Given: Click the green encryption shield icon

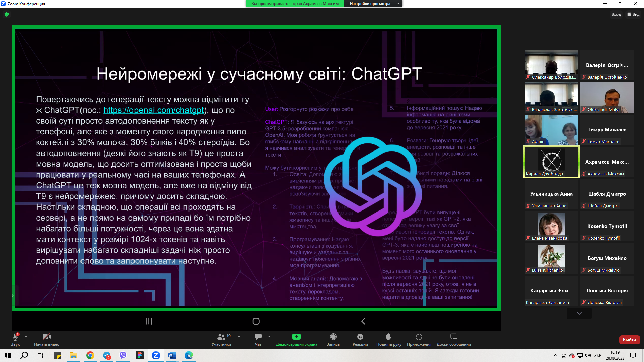Looking at the screenshot, I should [7, 14].
